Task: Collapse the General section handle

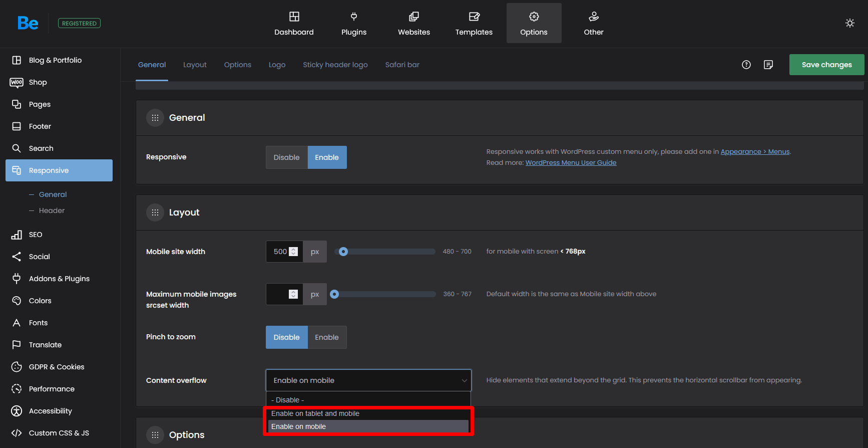Action: pyautogui.click(x=155, y=118)
